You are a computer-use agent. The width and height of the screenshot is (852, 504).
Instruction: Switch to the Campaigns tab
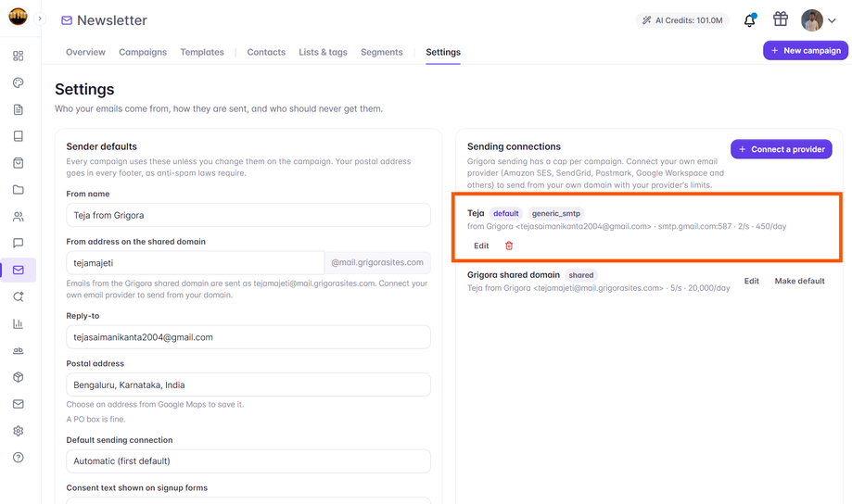[143, 52]
